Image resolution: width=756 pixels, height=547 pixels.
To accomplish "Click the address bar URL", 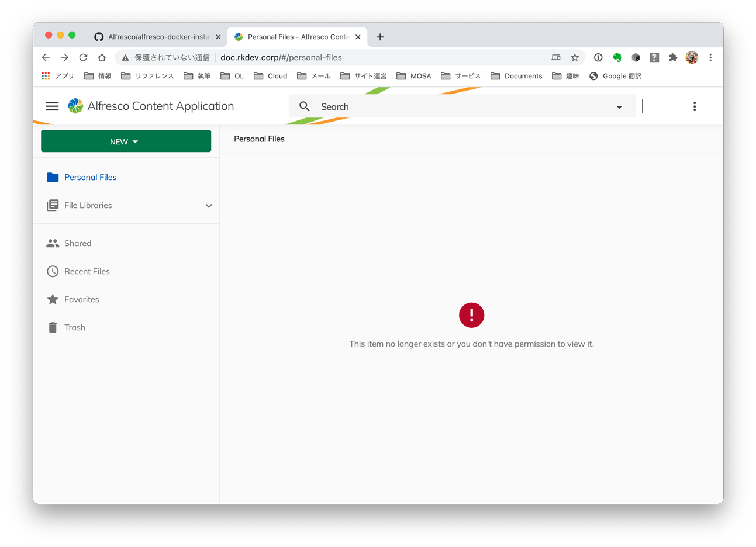I will 281,57.
